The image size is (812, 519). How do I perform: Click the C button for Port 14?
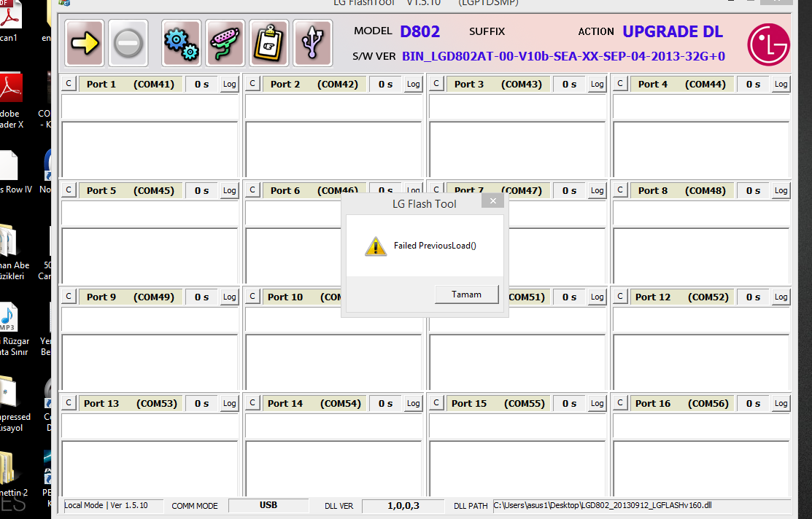(252, 403)
